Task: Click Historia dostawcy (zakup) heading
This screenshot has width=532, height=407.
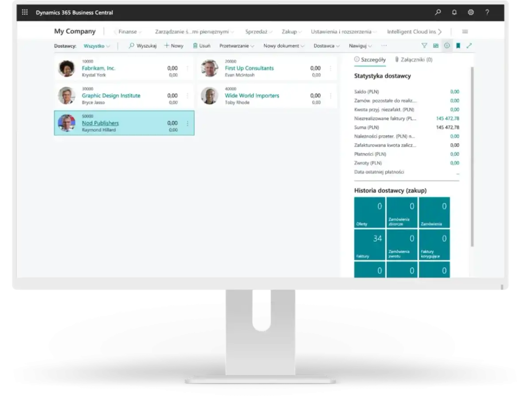Action: (x=391, y=191)
